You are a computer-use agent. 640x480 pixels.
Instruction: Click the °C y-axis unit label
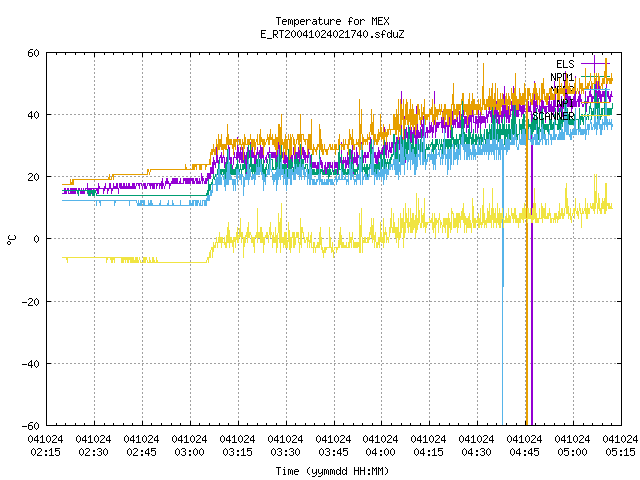pos(12,240)
